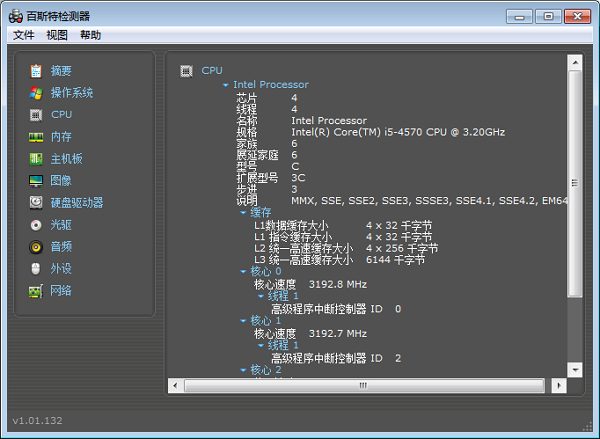Open the 文件 menu
This screenshot has width=600, height=439.
(x=23, y=35)
